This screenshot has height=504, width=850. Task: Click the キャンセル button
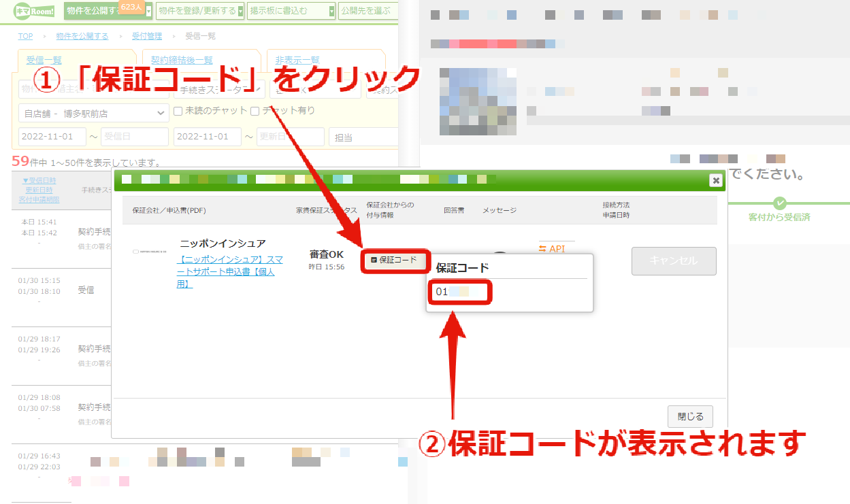tap(674, 261)
